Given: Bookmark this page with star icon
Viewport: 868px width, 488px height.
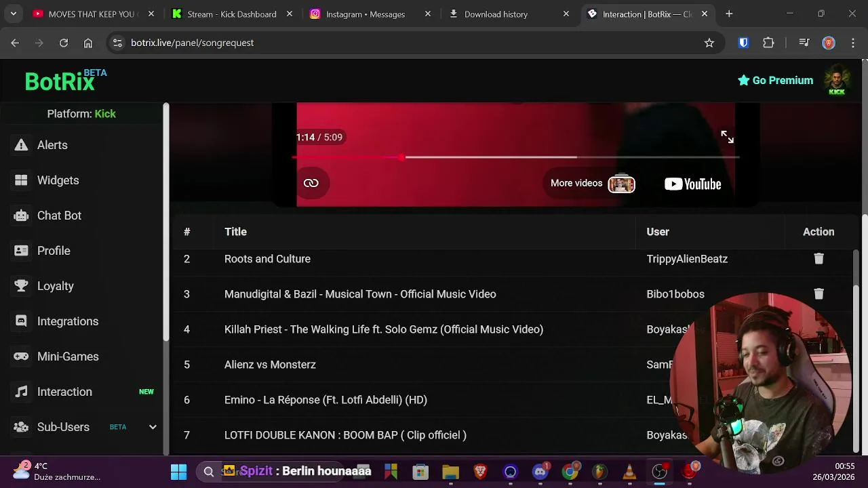Looking at the screenshot, I should [x=709, y=43].
